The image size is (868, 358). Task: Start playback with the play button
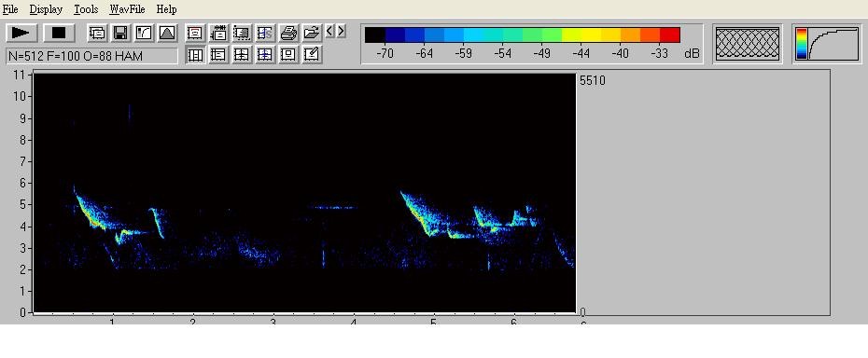click(x=21, y=34)
